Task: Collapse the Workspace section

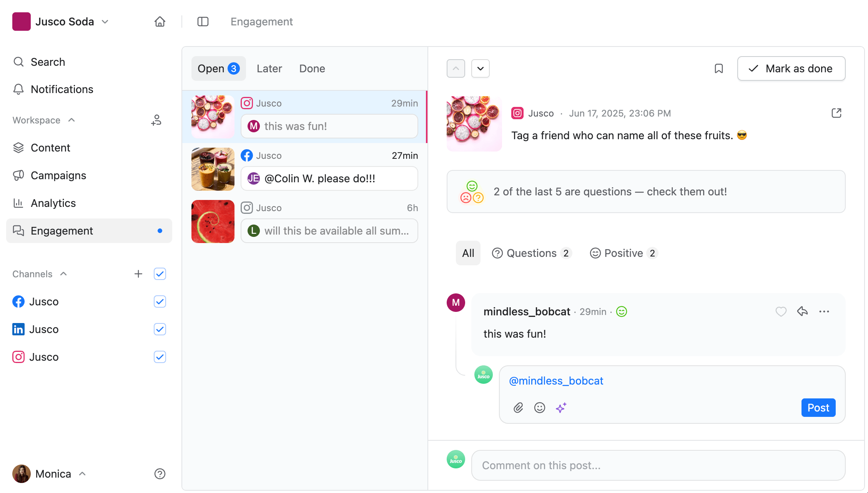Action: (x=71, y=120)
